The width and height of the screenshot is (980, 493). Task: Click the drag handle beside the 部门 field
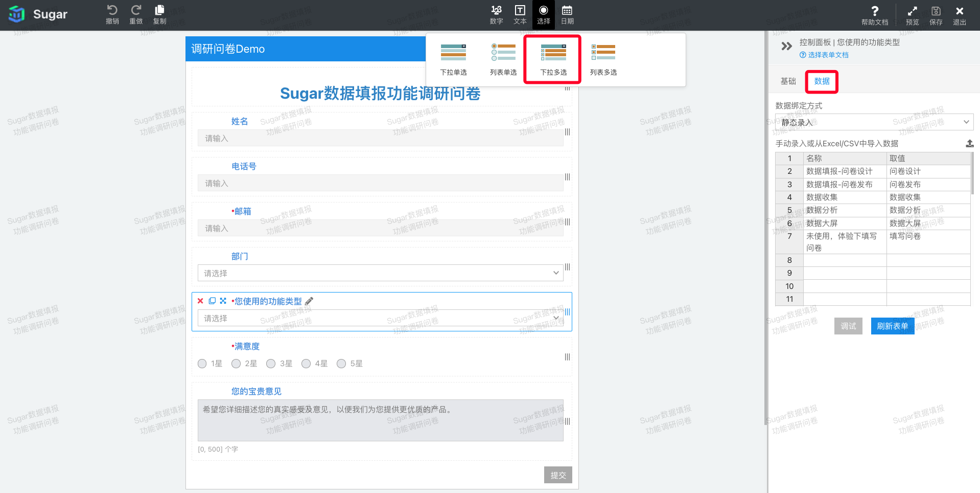coord(567,267)
